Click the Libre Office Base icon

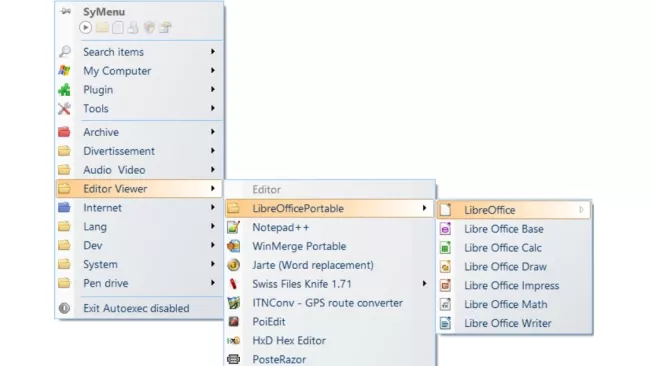(x=445, y=229)
